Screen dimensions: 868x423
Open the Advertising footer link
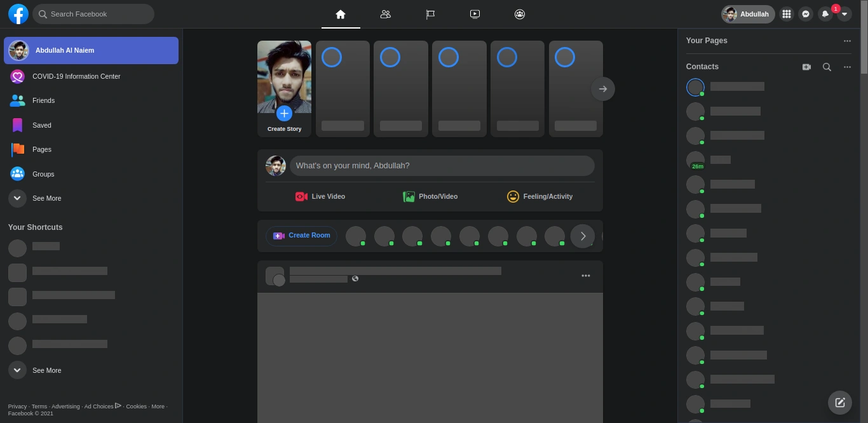point(65,406)
